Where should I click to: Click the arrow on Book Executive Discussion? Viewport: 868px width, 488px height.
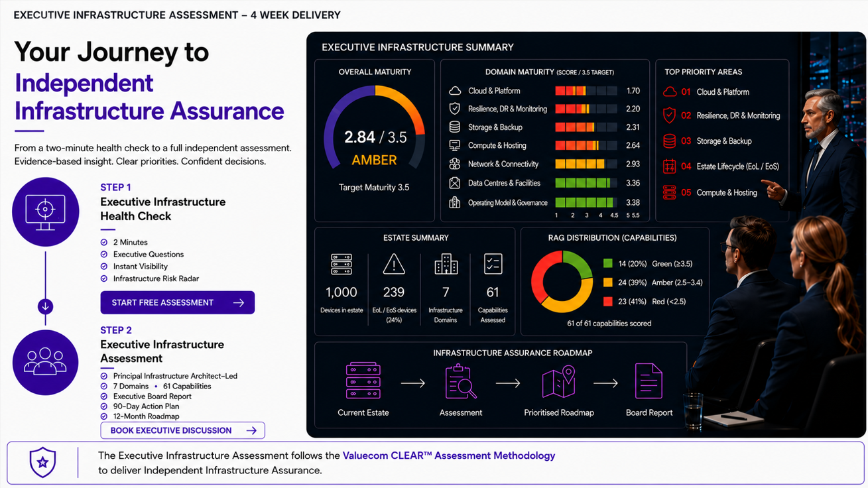point(251,430)
